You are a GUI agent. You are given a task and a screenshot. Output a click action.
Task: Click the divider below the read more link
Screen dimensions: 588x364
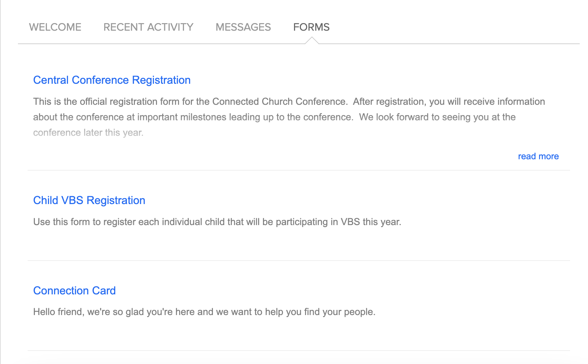pyautogui.click(x=298, y=170)
